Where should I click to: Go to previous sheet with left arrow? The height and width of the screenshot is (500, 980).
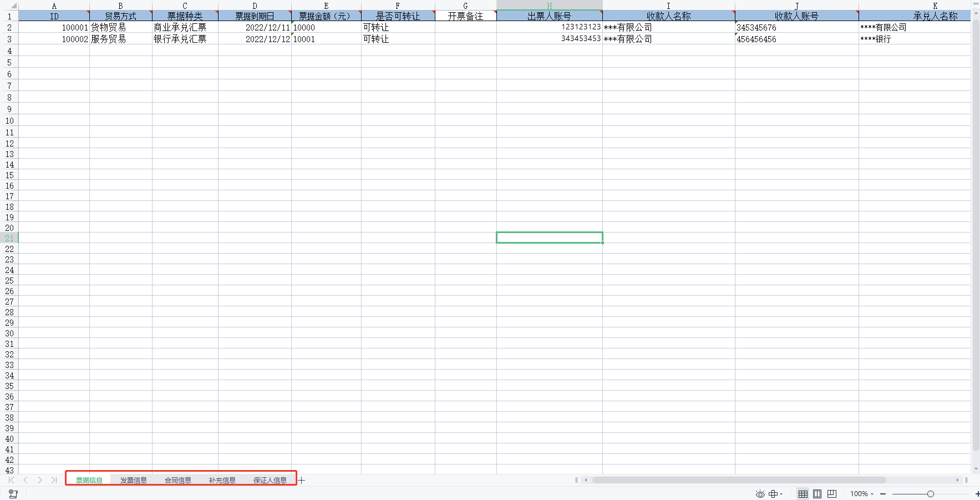[x=26, y=480]
